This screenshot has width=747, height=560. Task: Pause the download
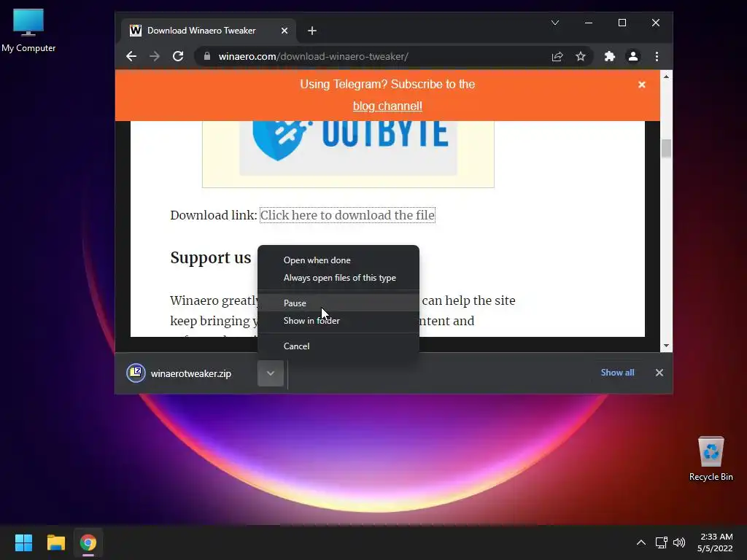(x=338, y=303)
